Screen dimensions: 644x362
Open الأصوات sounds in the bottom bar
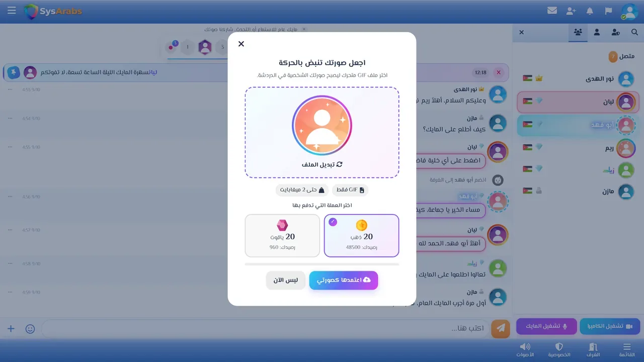(525, 350)
